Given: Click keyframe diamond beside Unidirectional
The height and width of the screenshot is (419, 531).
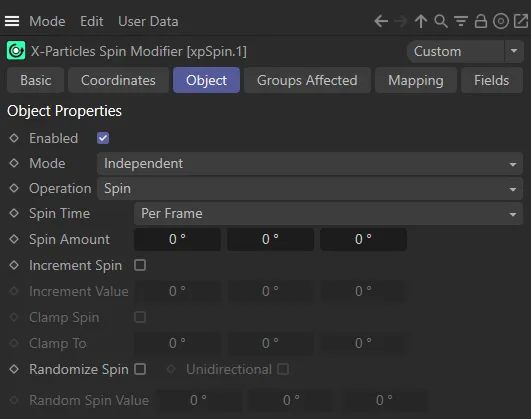Looking at the screenshot, I should tap(171, 369).
